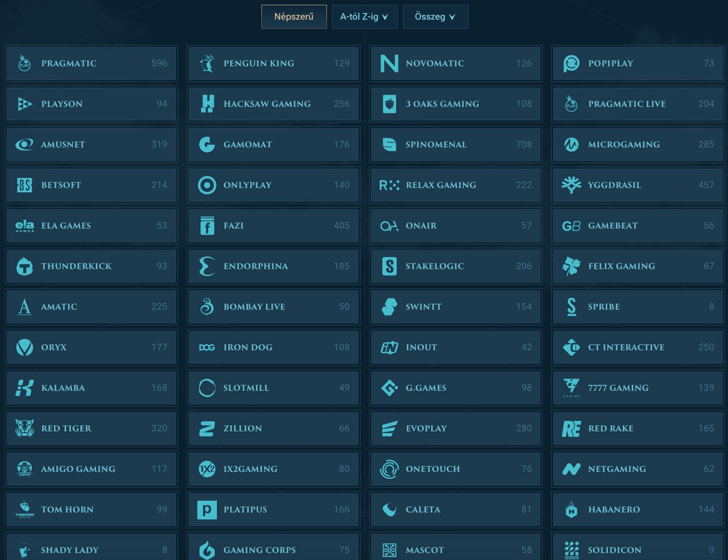Click the Yggdrasil snowflake logo icon
This screenshot has width=728, height=560.
(x=571, y=185)
